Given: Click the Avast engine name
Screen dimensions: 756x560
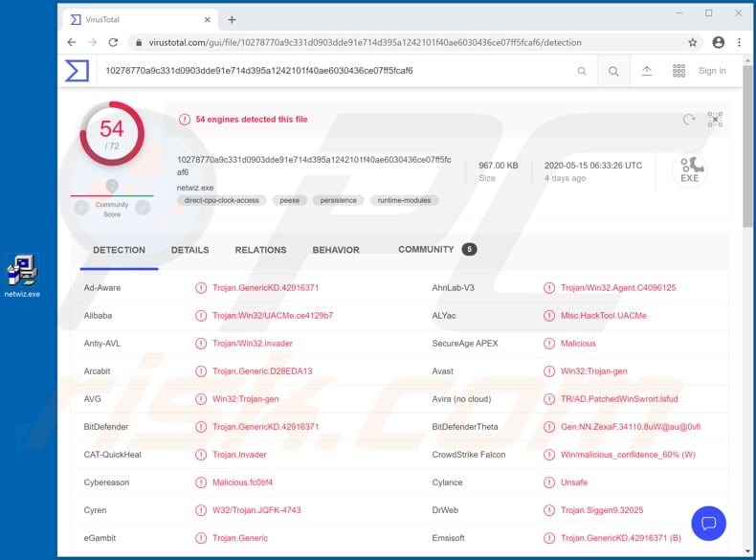Looking at the screenshot, I should [443, 370].
